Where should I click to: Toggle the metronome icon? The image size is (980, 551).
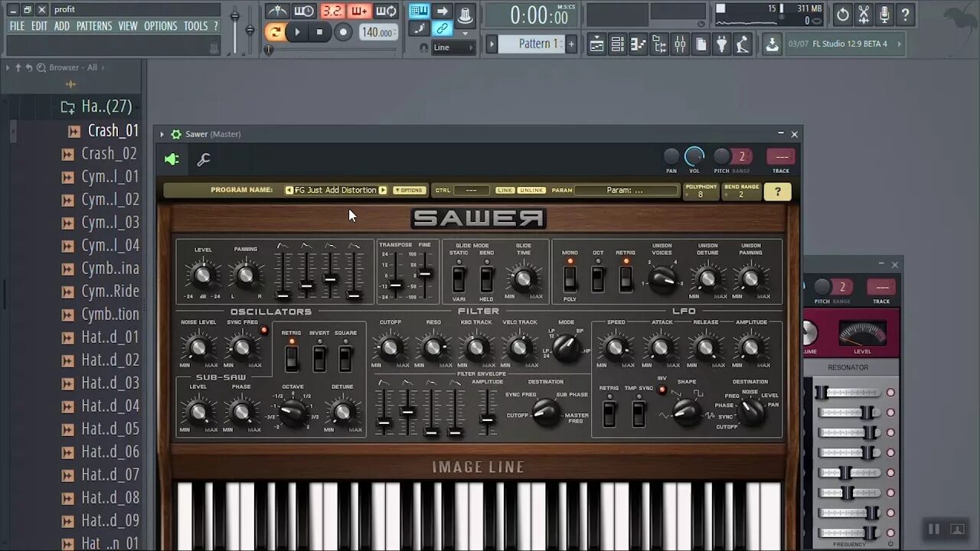click(277, 11)
